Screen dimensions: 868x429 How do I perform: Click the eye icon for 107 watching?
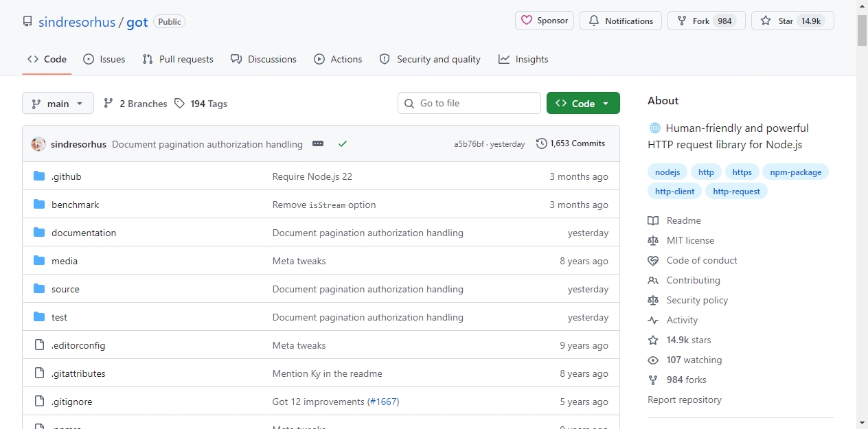pyautogui.click(x=653, y=360)
